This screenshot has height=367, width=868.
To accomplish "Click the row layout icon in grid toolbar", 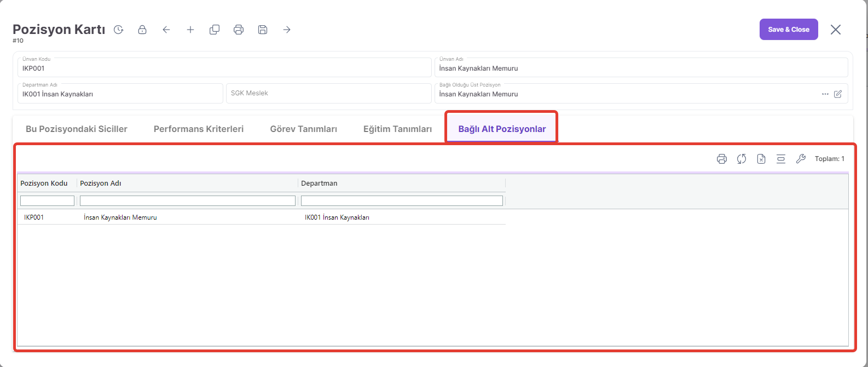I will (781, 159).
